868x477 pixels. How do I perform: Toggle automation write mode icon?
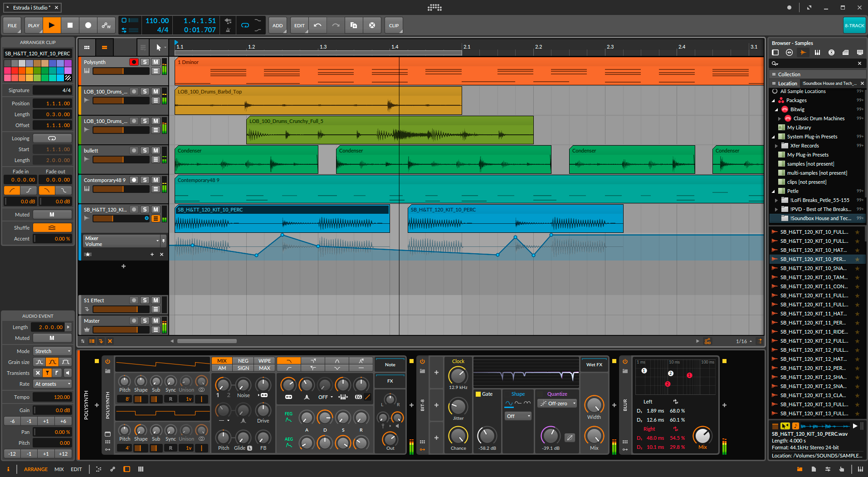(106, 25)
